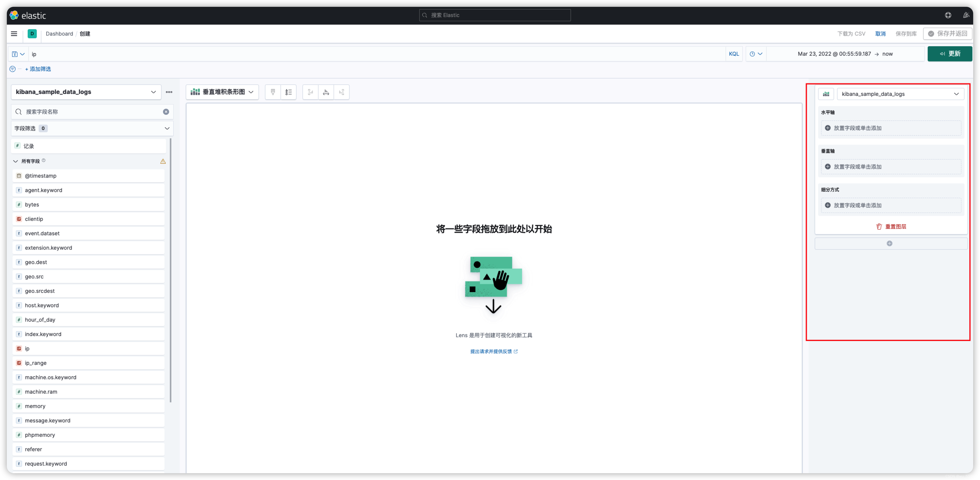Open the help icon in top bar
This screenshot has height=480, width=980.
948,15
